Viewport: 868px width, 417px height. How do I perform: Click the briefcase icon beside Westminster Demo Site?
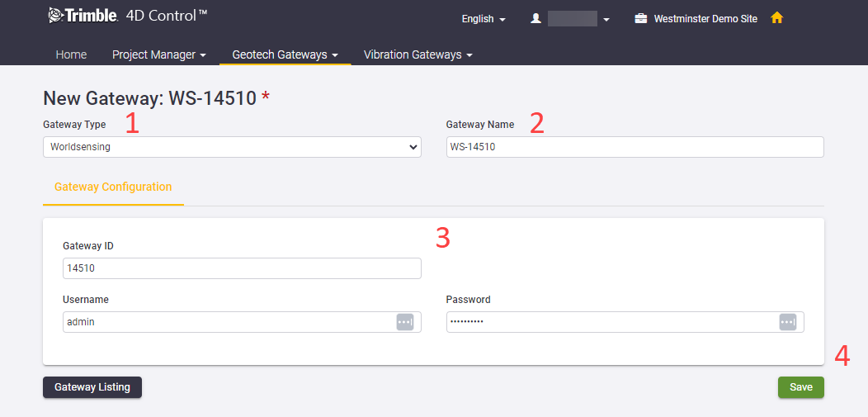click(x=640, y=19)
